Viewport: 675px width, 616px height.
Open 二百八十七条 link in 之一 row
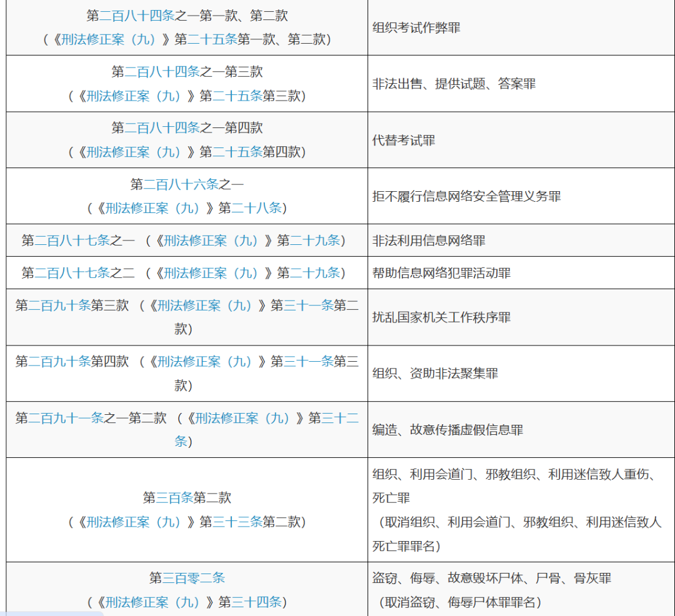pos(72,241)
